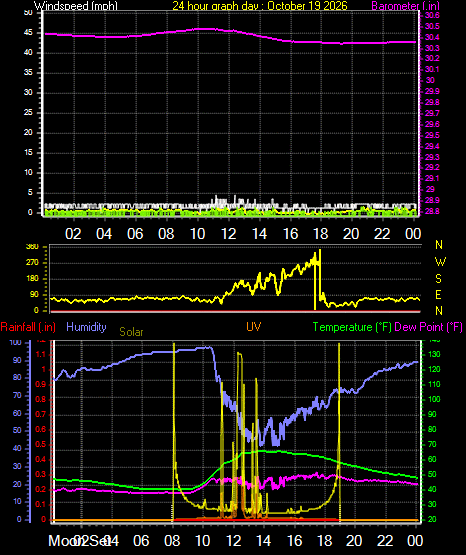
Task: Click the "UV" legend label
Action: (x=254, y=327)
